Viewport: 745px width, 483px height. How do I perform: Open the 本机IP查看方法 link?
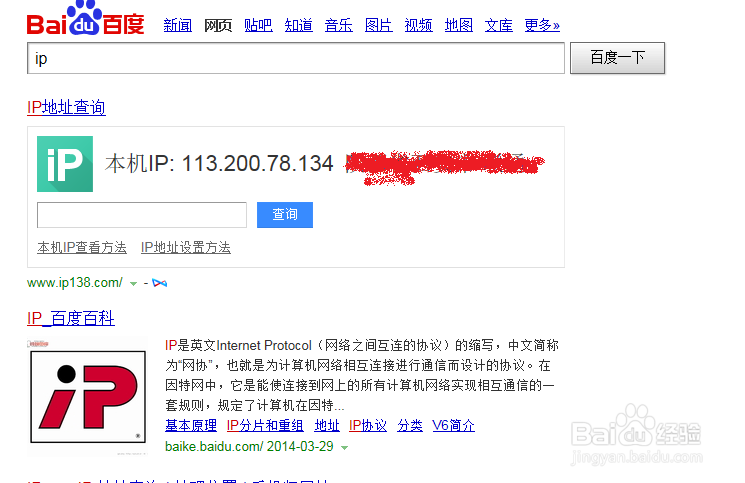(x=82, y=247)
